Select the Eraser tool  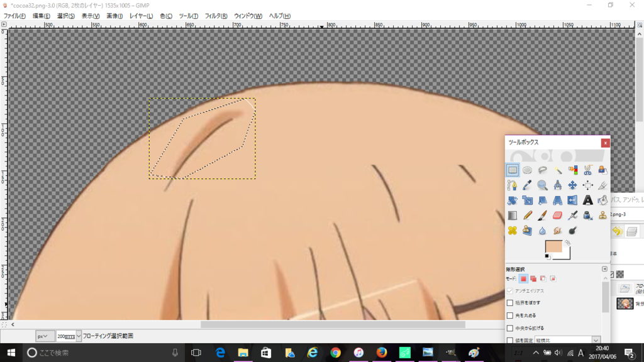pos(557,216)
